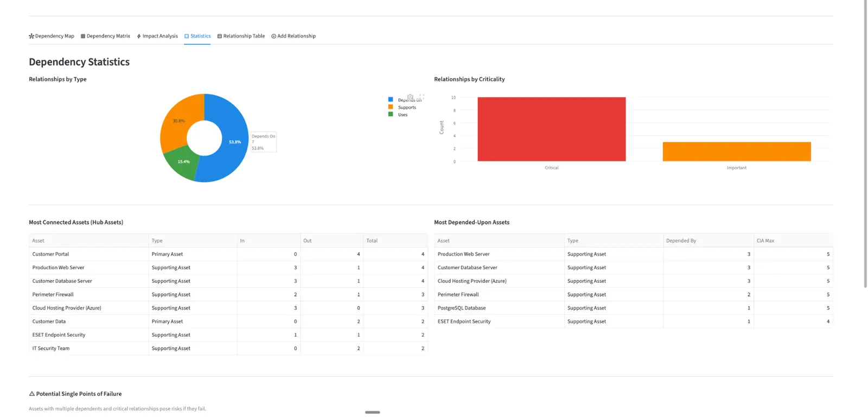
Task: Click the chart fullscreen icon
Action: click(422, 97)
